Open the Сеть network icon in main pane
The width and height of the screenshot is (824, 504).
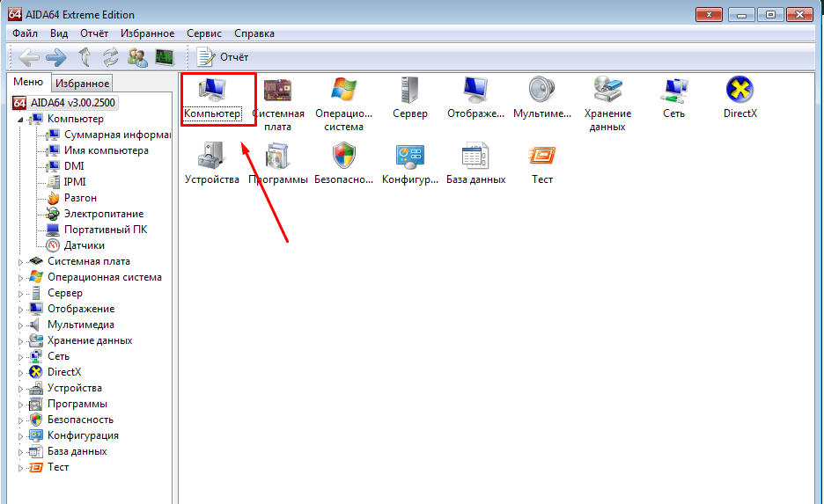click(673, 99)
